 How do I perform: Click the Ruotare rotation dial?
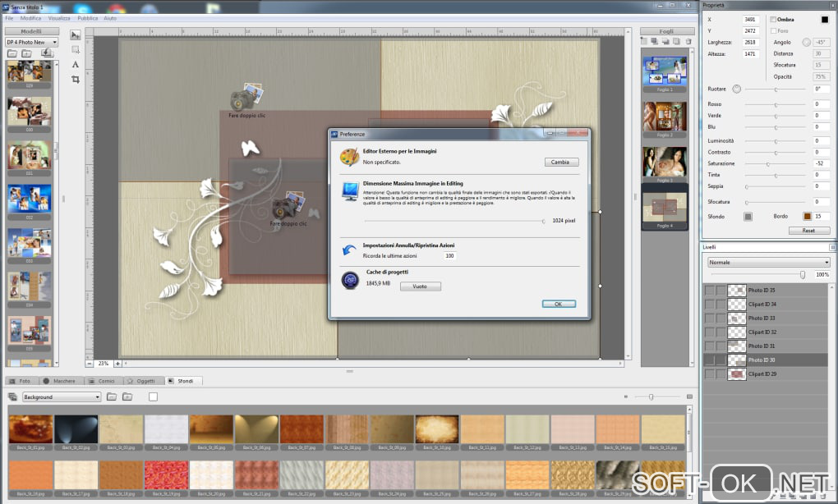[x=736, y=89]
